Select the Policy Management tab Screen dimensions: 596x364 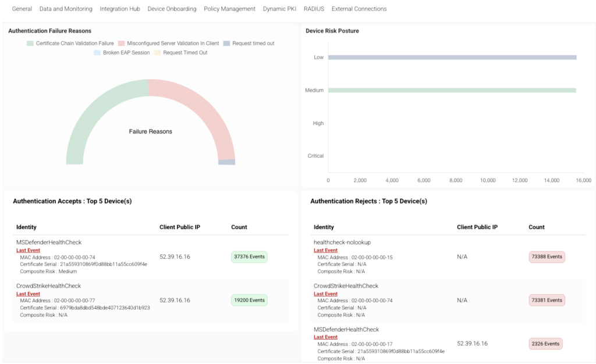(x=229, y=9)
